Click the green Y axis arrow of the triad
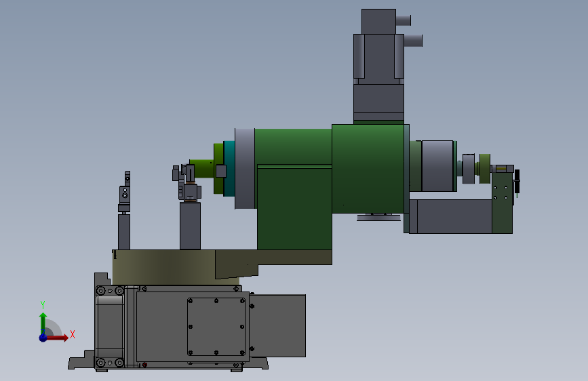588x381 pixels. pos(43,323)
